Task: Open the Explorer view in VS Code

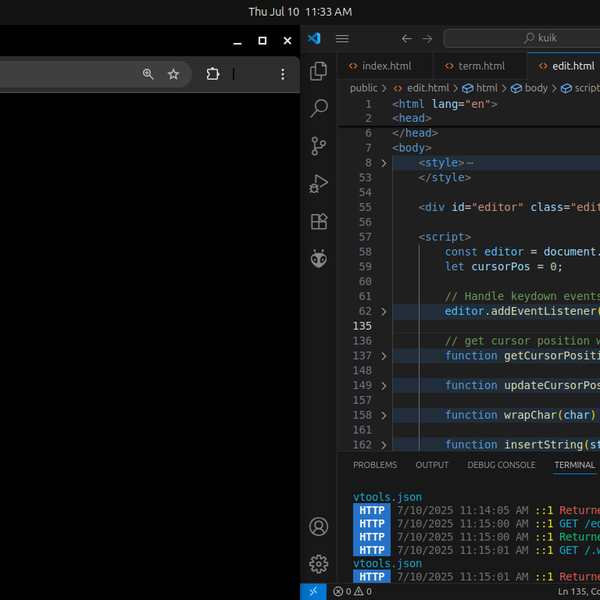Action: (x=318, y=71)
